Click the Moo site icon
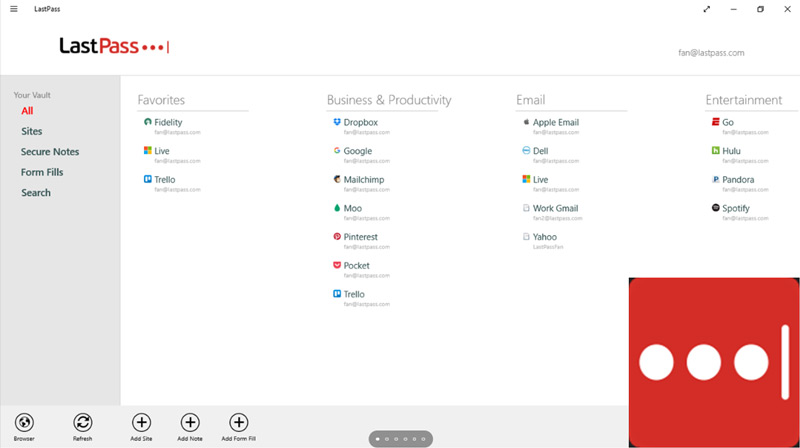This screenshot has width=800, height=448. coord(337,208)
